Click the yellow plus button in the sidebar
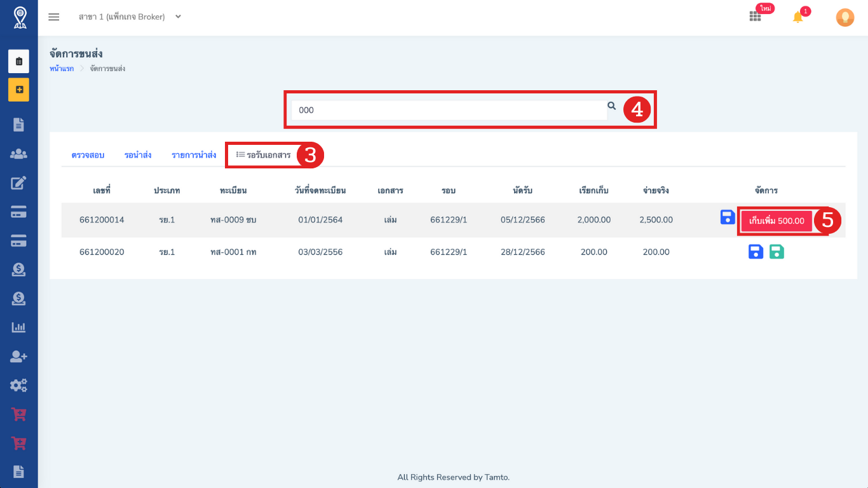The width and height of the screenshot is (868, 488). pyautogui.click(x=18, y=90)
